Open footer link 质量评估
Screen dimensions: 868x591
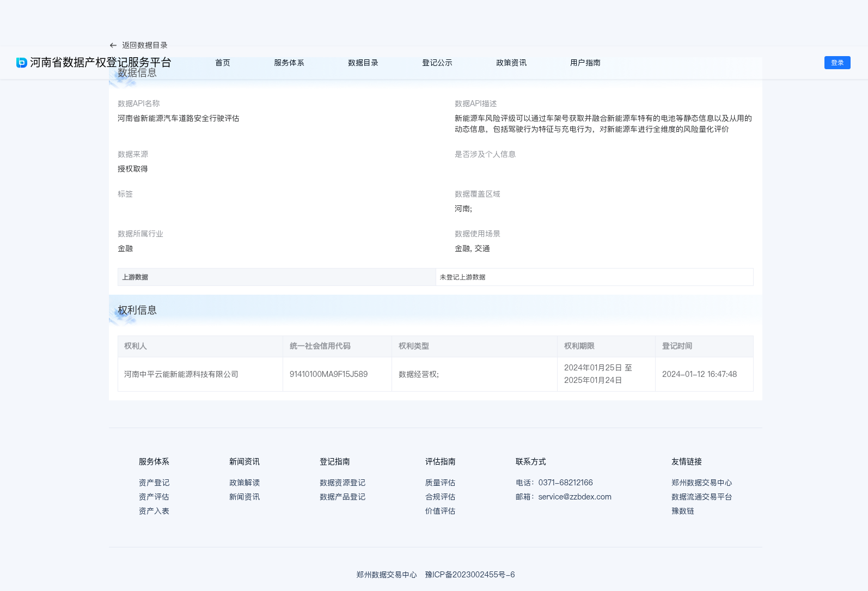click(x=441, y=483)
